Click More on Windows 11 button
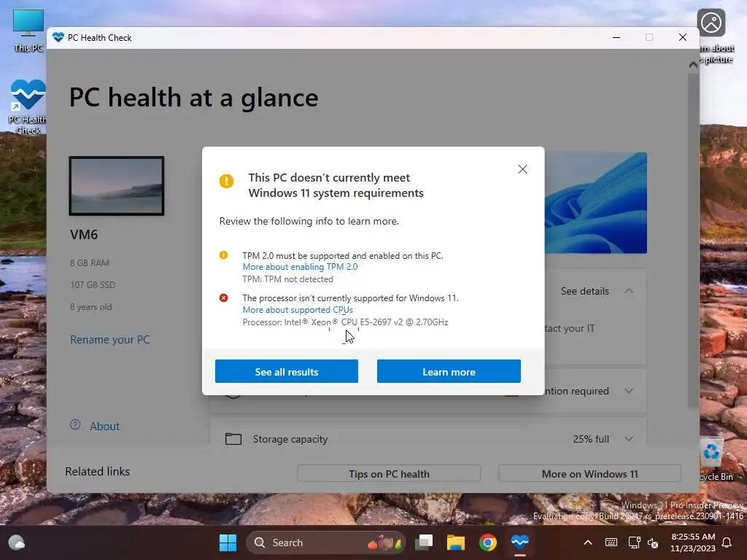747x560 pixels. pyautogui.click(x=589, y=474)
